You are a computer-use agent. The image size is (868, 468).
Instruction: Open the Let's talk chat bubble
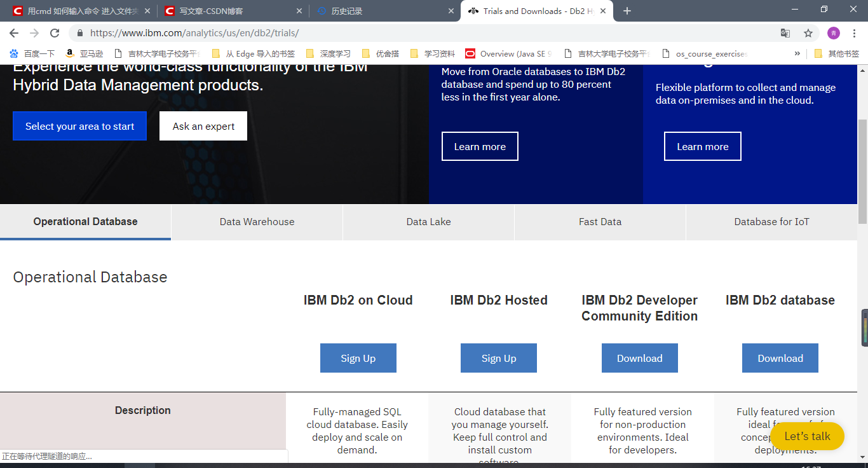pos(807,436)
